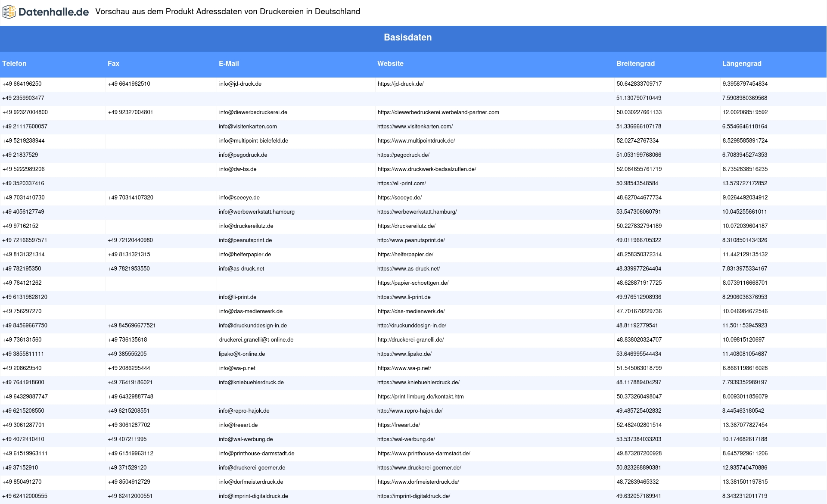The image size is (827, 504).
Task: Open https://www.druckerei-goerner.de/ link
Action: click(419, 468)
